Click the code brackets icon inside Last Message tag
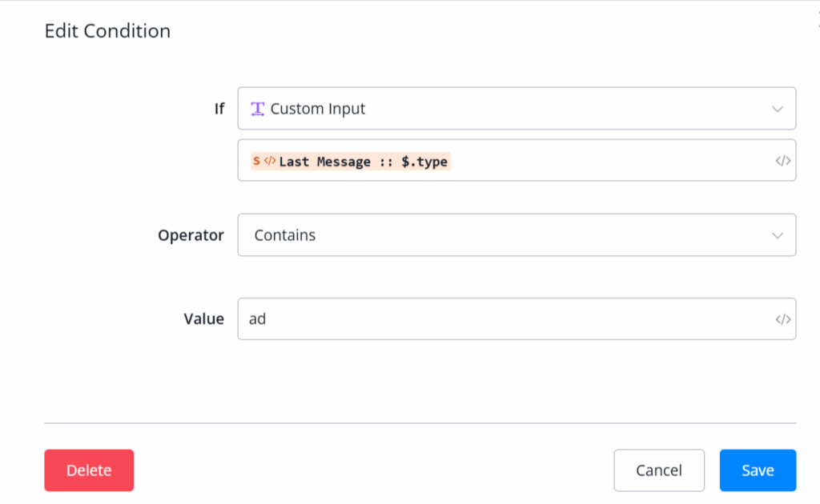 pyautogui.click(x=270, y=162)
